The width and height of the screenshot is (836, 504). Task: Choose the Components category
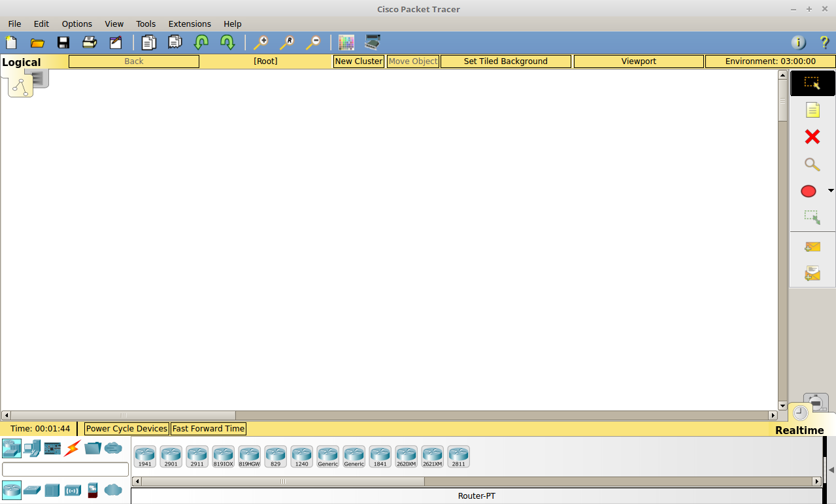click(52, 448)
